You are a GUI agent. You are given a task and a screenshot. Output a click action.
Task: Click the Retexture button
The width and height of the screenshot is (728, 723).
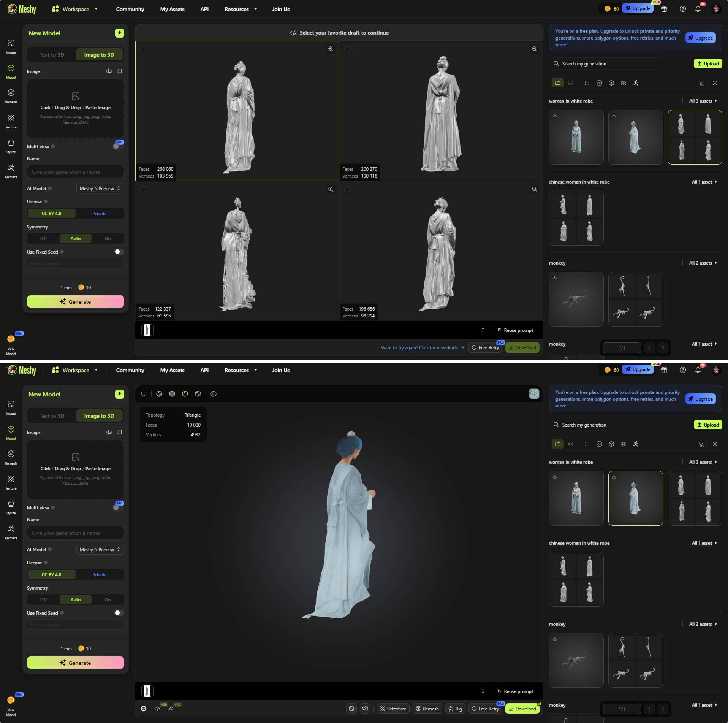393,709
